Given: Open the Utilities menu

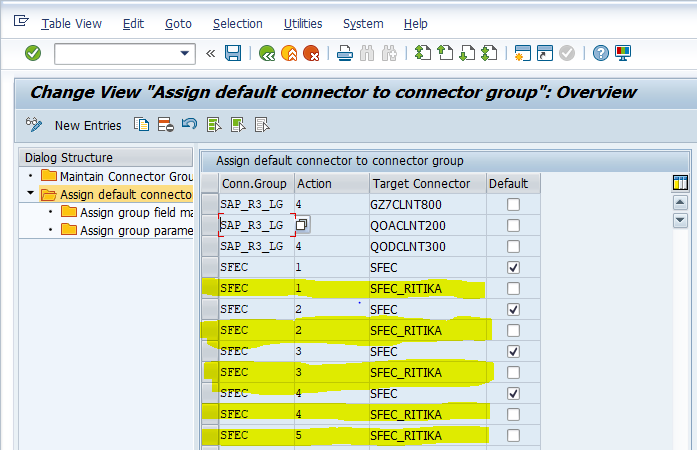Looking at the screenshot, I should coord(303,24).
